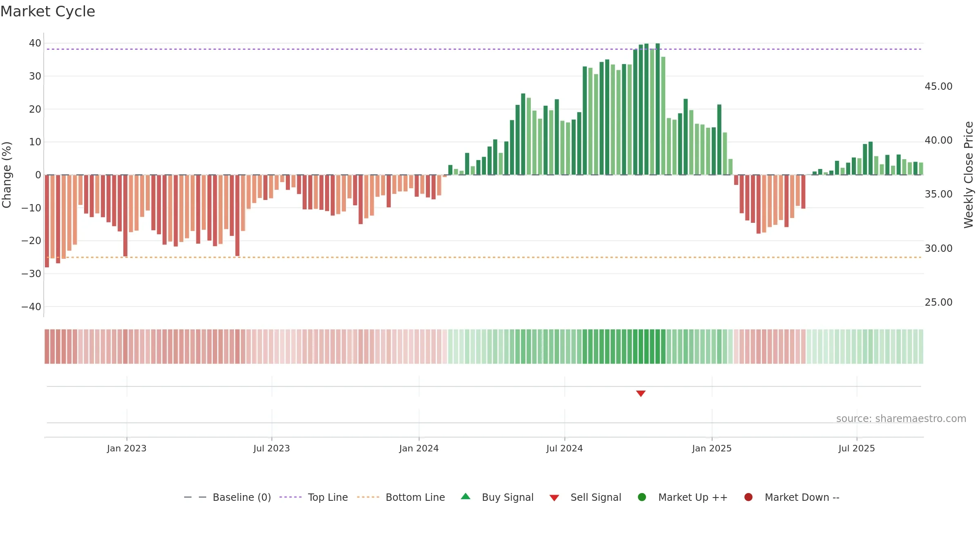Click the −40 tick on Change axis

[x=31, y=307]
